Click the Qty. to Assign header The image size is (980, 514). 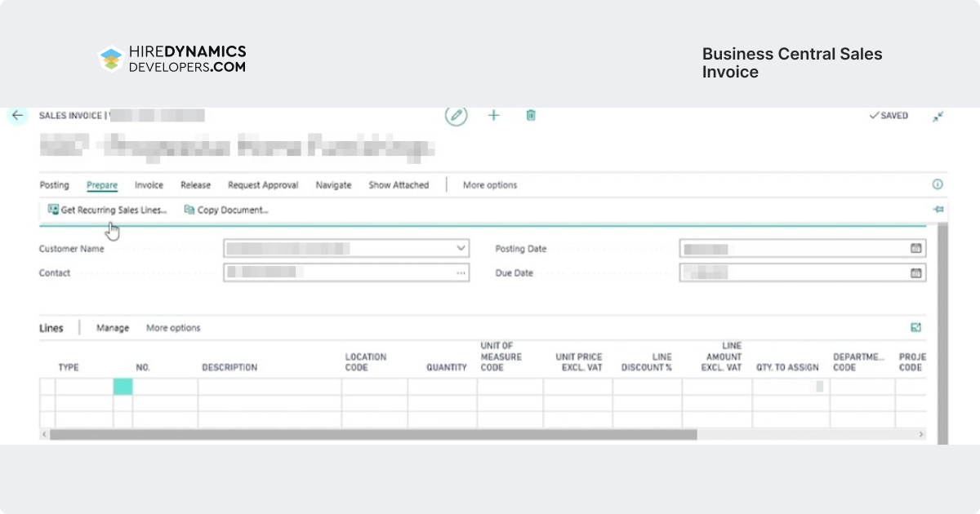[787, 367]
